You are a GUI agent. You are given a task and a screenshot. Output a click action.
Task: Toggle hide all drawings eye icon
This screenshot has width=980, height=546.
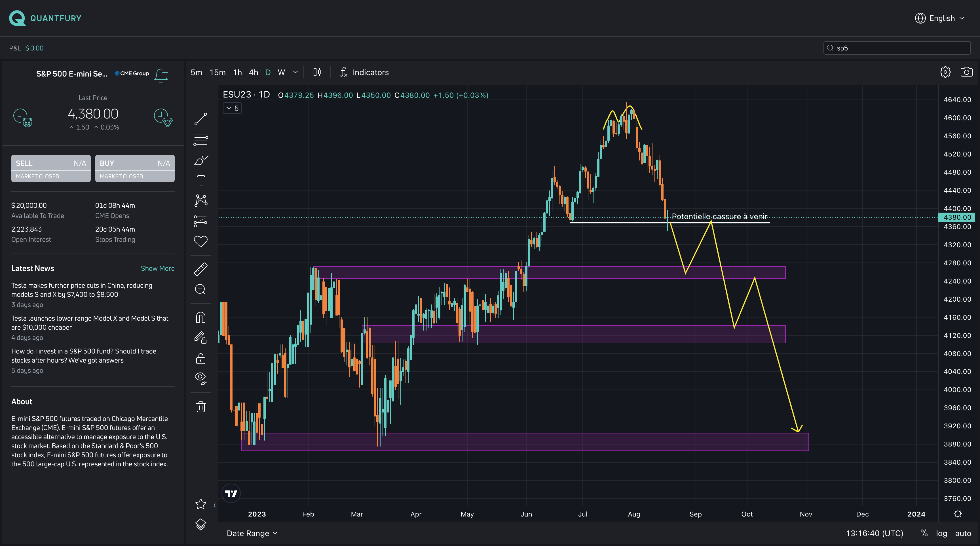point(200,378)
